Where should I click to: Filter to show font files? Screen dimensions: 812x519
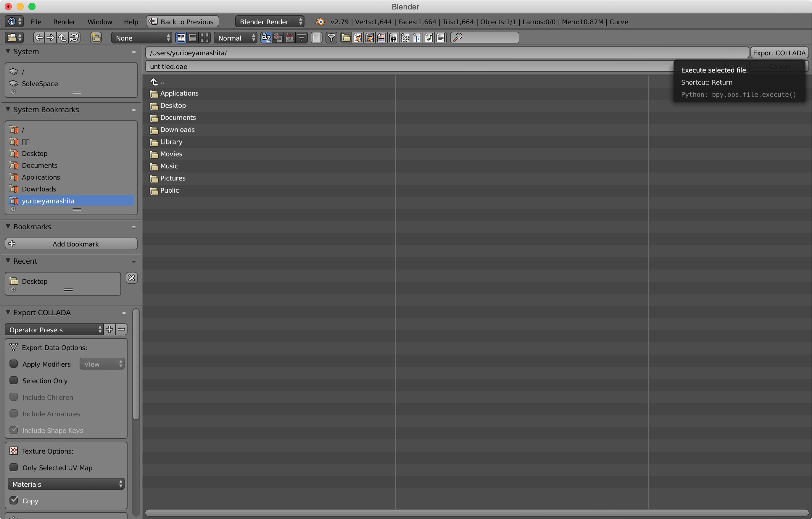[x=417, y=38]
